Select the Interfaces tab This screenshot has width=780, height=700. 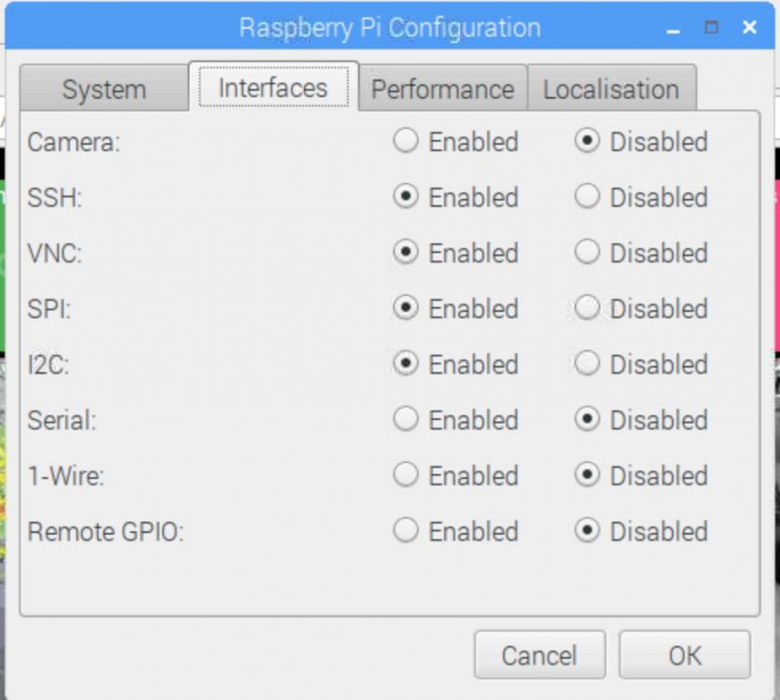272,89
